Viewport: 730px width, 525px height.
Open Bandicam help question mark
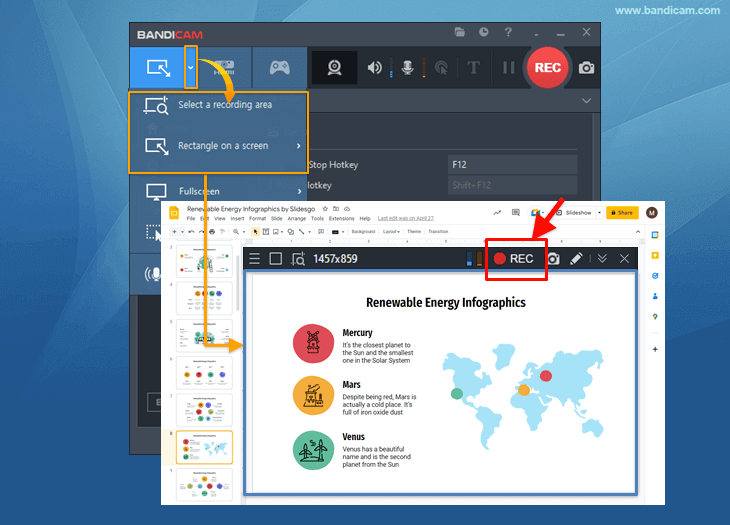[508, 32]
